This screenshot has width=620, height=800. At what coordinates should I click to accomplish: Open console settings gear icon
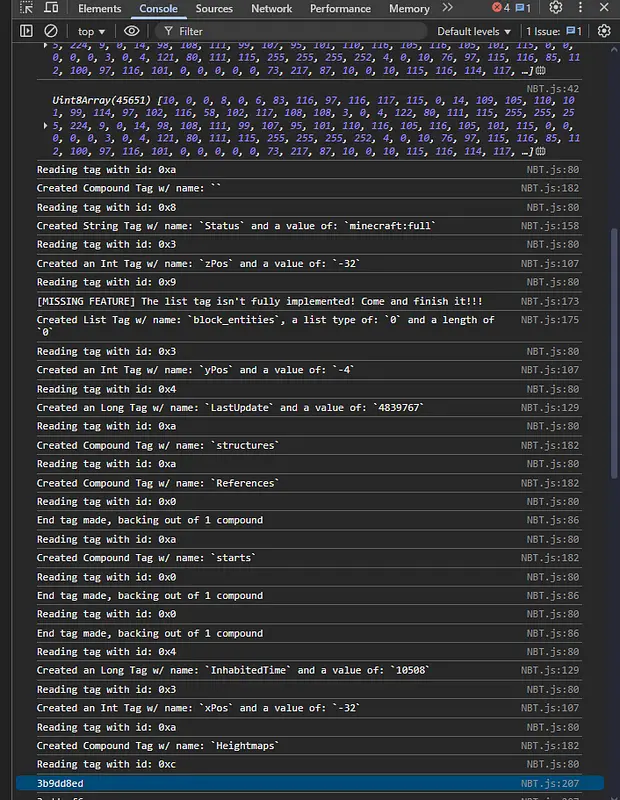click(x=604, y=31)
